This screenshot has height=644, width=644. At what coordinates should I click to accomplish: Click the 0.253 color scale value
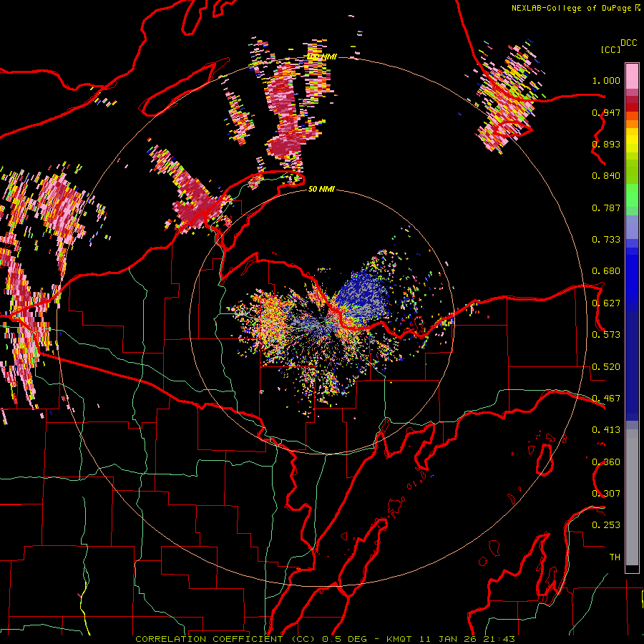point(606,525)
